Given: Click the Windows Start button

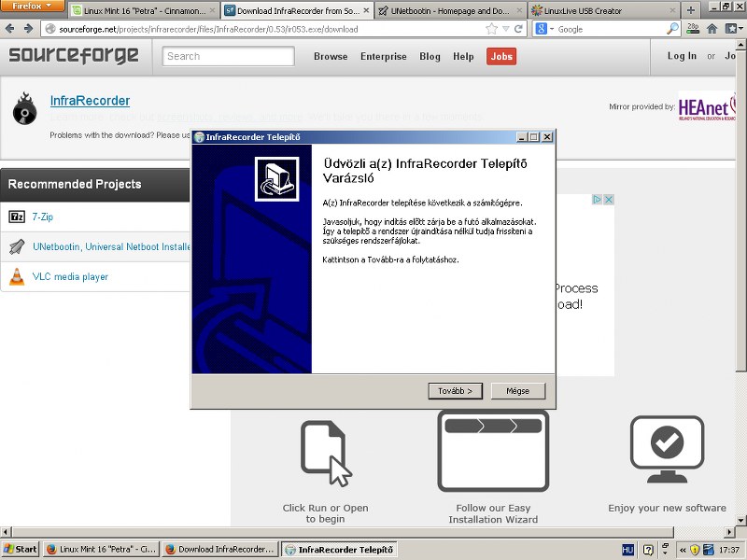Looking at the screenshot, I should point(20,550).
